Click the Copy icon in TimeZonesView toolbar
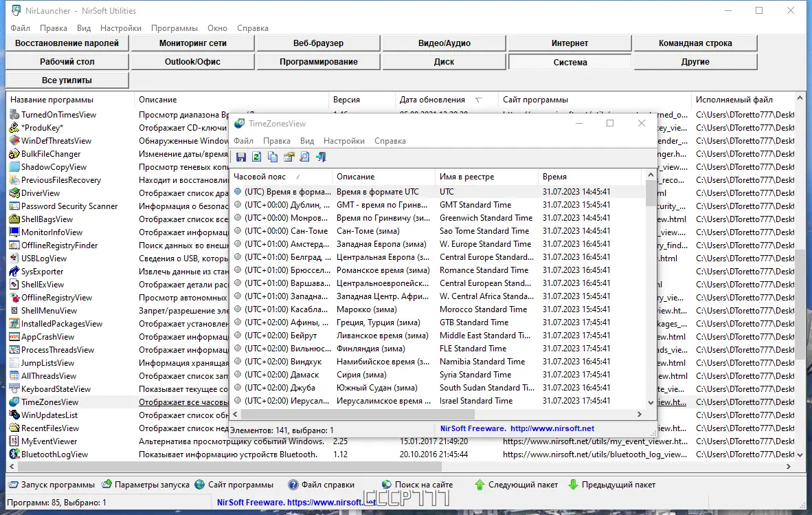 tap(273, 157)
